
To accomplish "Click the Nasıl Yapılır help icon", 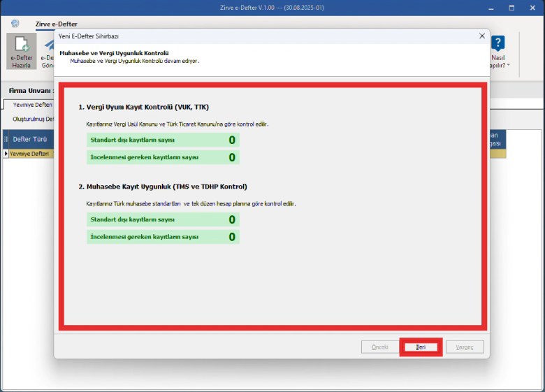I will [x=497, y=43].
